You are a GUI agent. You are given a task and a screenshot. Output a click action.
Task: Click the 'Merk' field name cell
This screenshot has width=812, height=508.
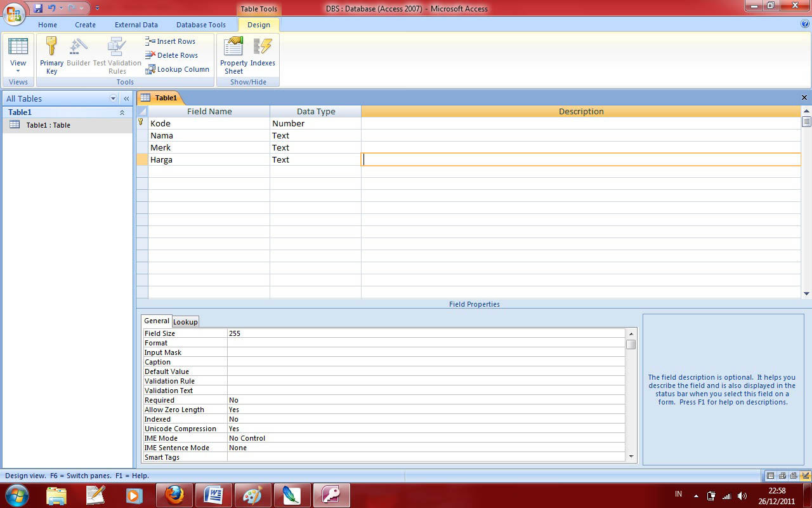(x=209, y=147)
